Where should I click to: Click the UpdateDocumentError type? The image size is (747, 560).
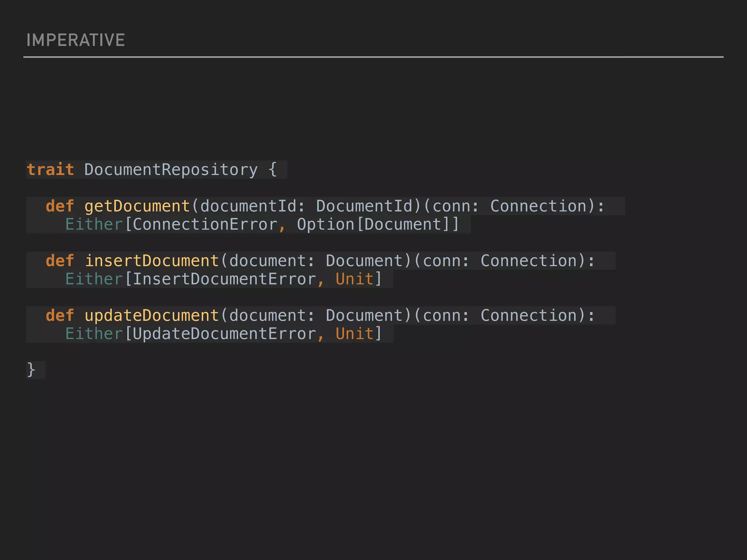click(224, 334)
